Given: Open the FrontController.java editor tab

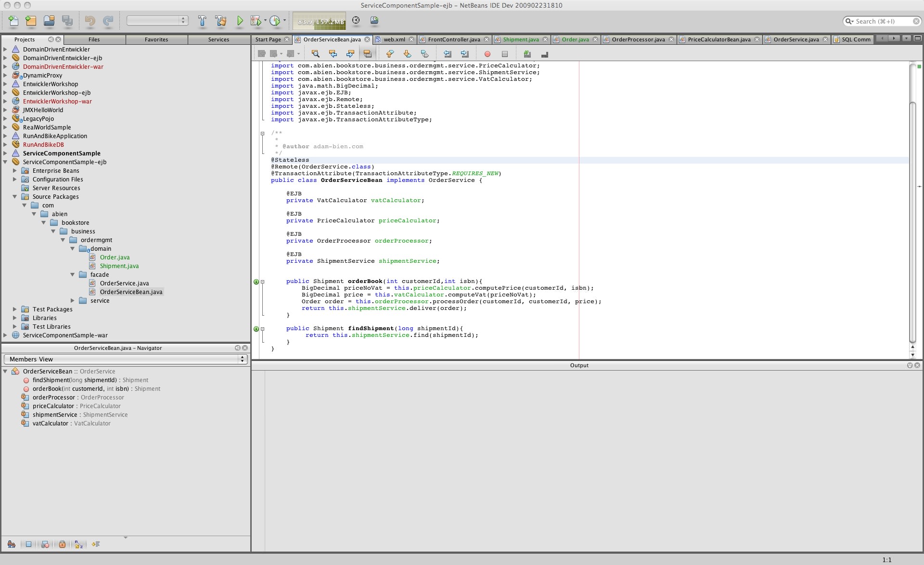Looking at the screenshot, I should (454, 39).
